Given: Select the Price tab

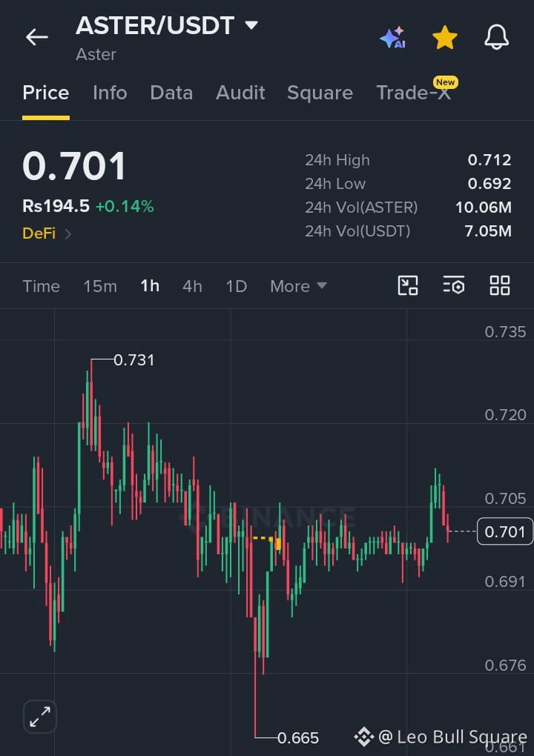Looking at the screenshot, I should (46, 93).
